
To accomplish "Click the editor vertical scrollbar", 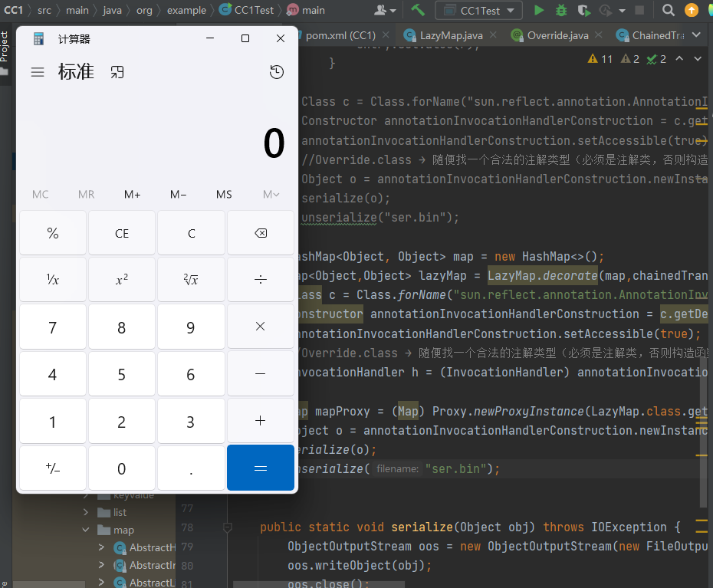I will coord(702,432).
